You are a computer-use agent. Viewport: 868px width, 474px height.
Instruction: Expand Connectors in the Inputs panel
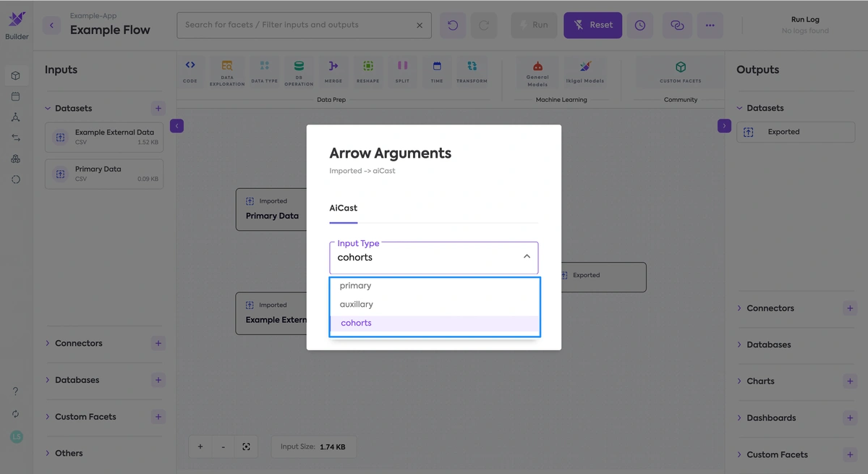(x=48, y=343)
